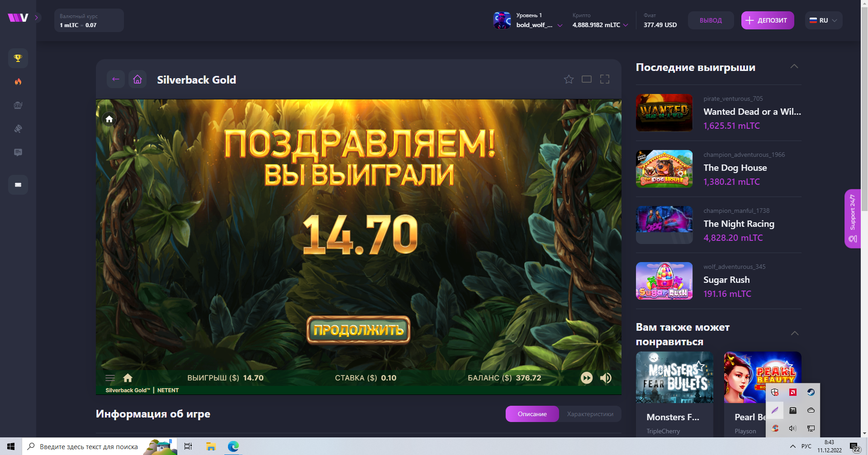
Task: Click the 377.49 USD fiat balance
Action: [x=660, y=25]
